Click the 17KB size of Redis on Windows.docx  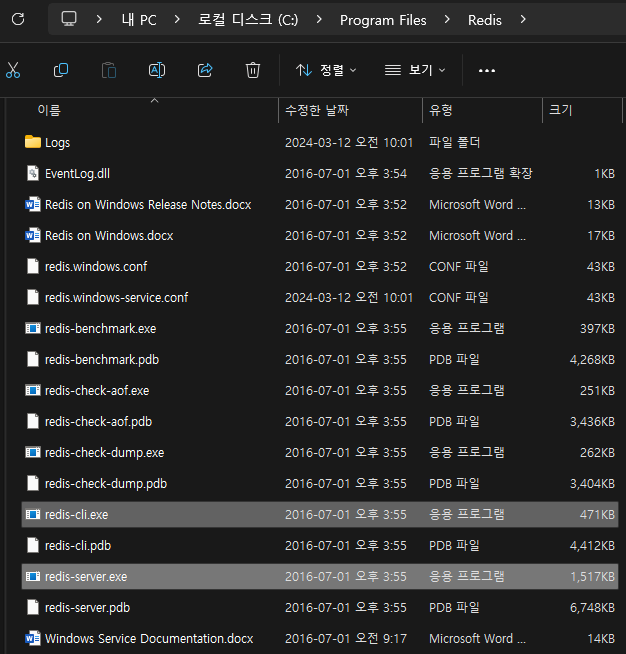(601, 236)
